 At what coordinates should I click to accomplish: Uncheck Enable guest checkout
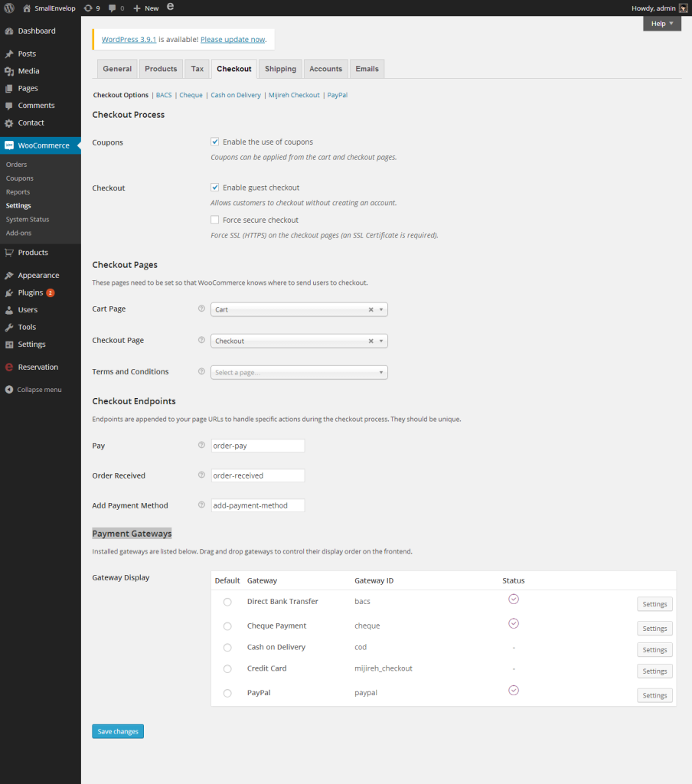point(215,188)
